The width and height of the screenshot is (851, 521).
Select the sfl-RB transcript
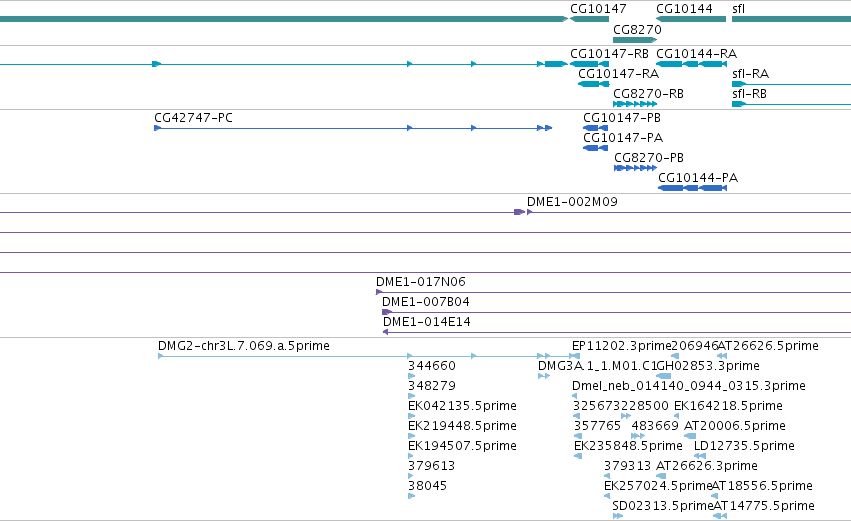pos(749,94)
